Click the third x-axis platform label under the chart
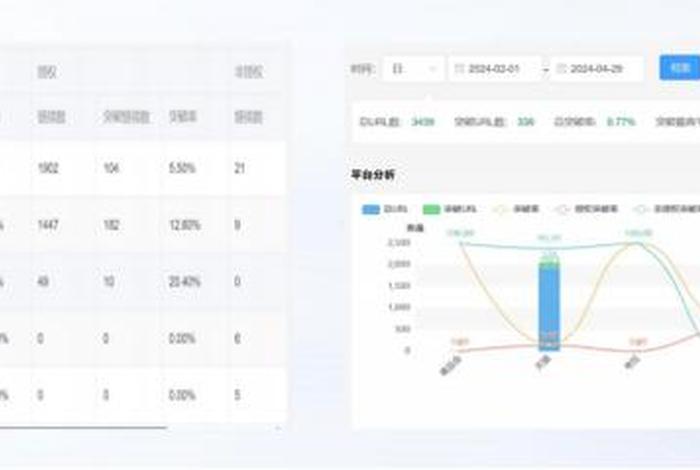Screen dimensions: 700x470 pos(633,362)
